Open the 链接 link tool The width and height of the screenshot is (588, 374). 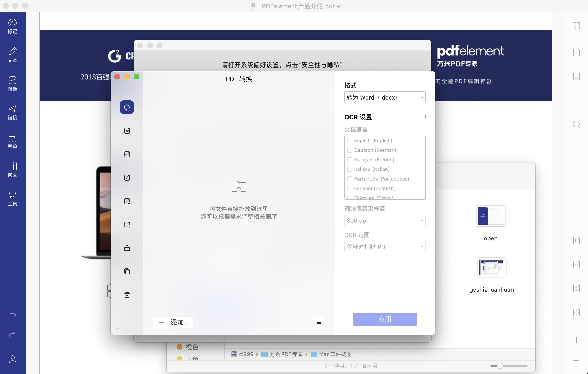pyautogui.click(x=12, y=112)
